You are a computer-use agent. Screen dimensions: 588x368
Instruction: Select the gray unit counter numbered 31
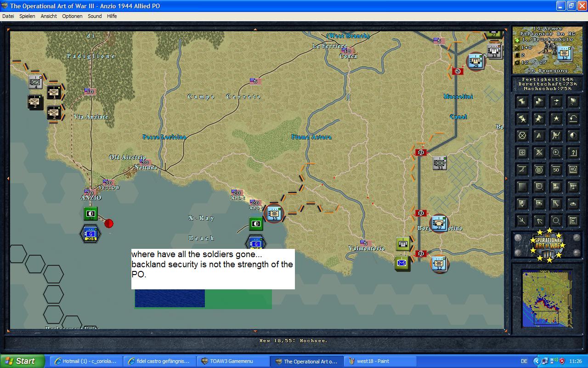tap(440, 163)
